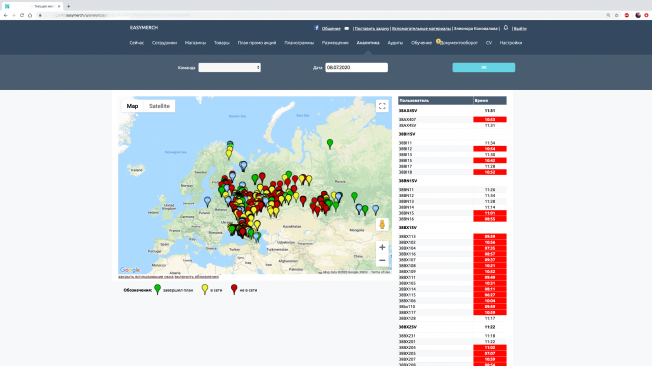This screenshot has width=652, height=366.
Task: Click the 11:14 time cell
Action: click(x=490, y=207)
